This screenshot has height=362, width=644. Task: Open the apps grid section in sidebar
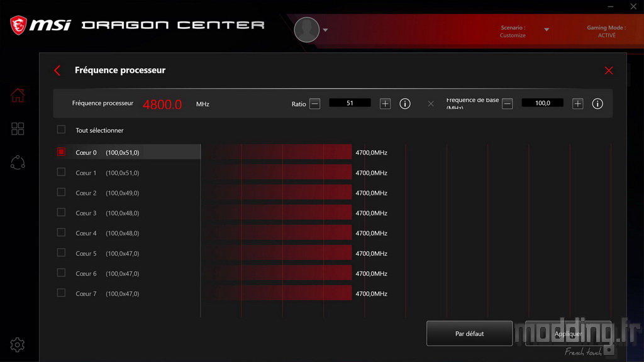18,129
